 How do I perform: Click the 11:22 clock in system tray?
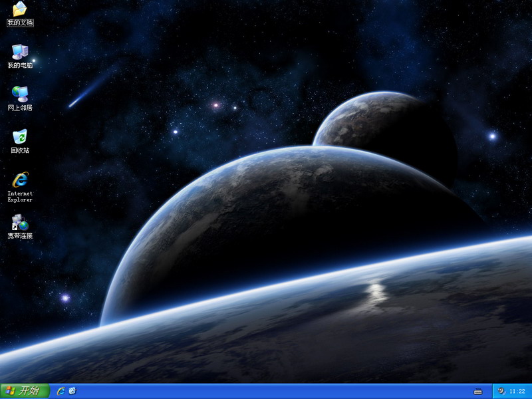click(517, 392)
